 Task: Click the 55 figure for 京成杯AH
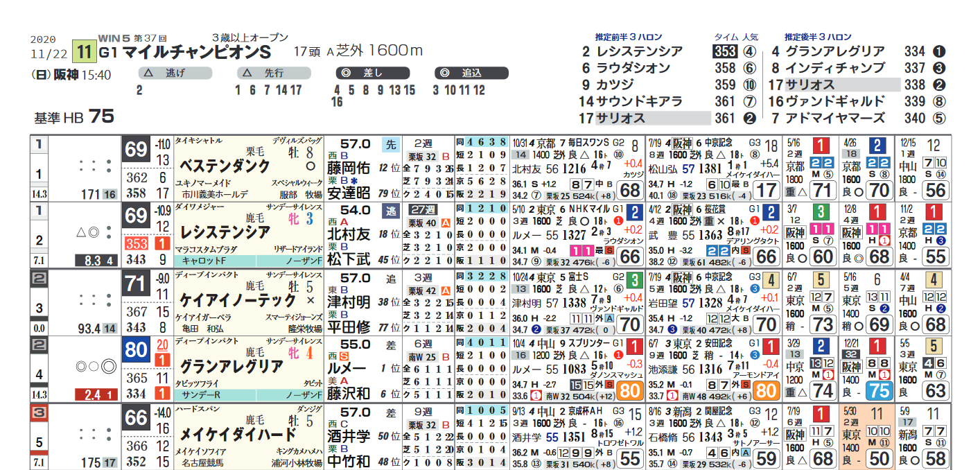tap(629, 459)
